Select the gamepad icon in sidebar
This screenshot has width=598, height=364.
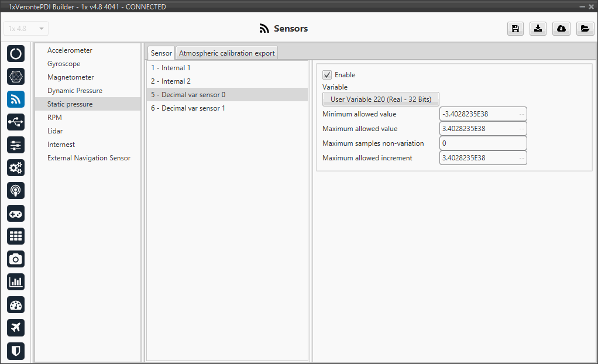click(x=16, y=213)
